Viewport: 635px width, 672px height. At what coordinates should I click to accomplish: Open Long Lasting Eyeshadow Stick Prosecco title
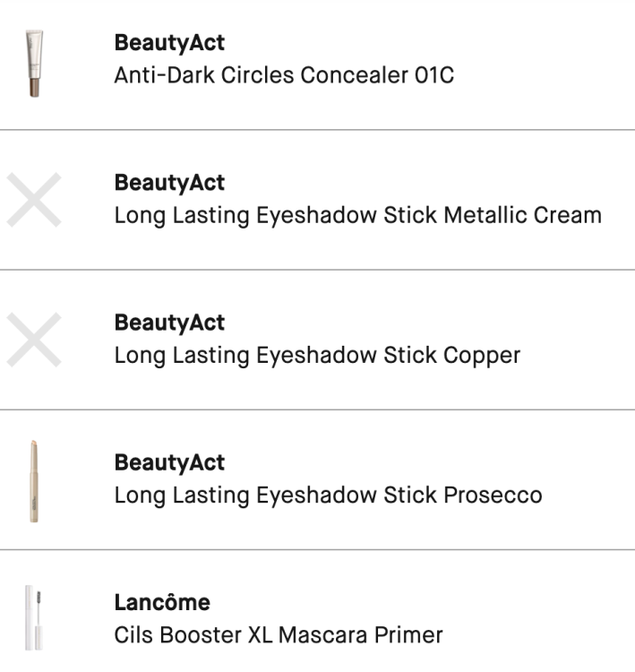point(328,495)
